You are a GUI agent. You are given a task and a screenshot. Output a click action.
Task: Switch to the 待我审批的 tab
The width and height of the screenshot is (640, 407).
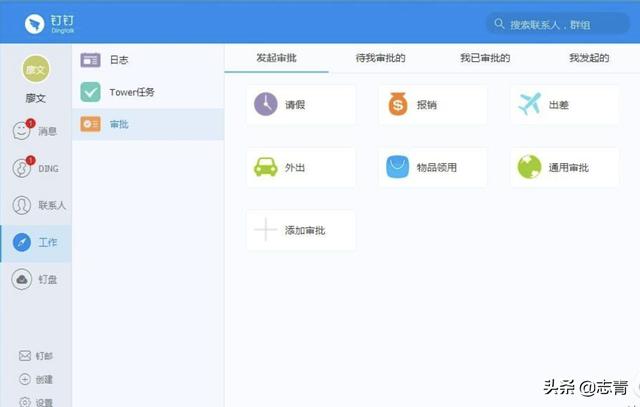(380, 58)
